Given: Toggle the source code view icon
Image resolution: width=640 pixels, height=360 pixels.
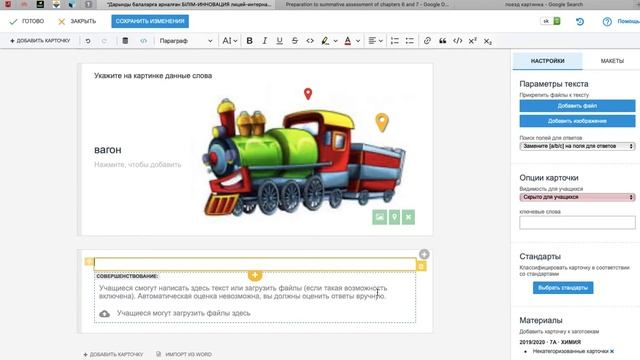Looking at the screenshot, I should [143, 41].
